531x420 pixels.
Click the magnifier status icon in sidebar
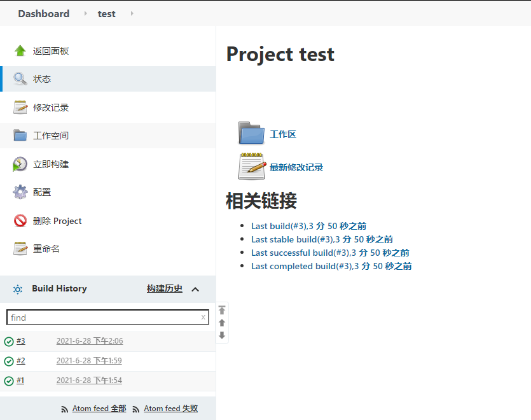(20, 79)
